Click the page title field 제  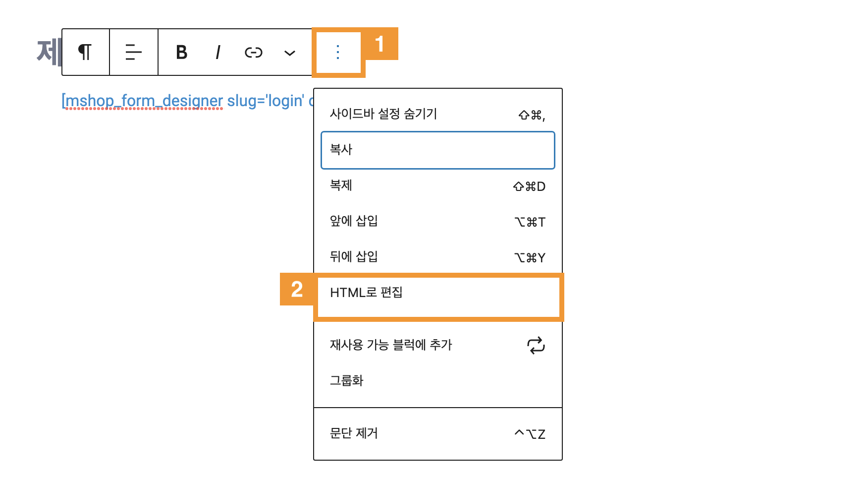click(x=48, y=52)
